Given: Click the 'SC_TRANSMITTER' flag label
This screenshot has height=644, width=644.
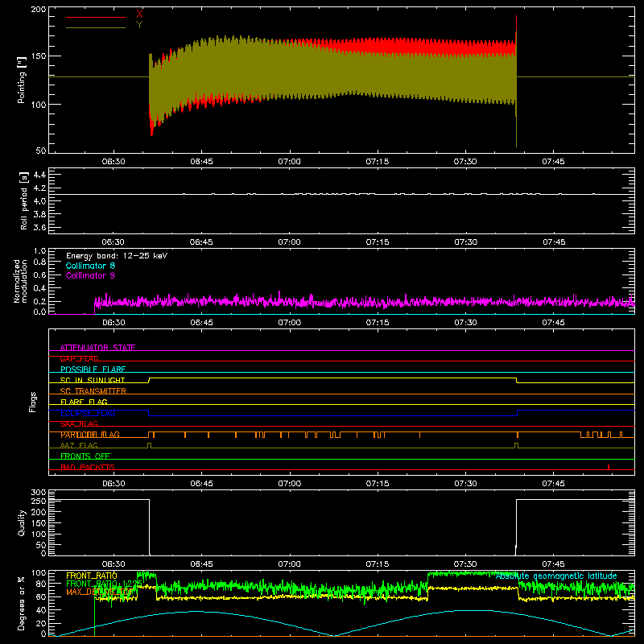Looking at the screenshot, I should tap(93, 391).
